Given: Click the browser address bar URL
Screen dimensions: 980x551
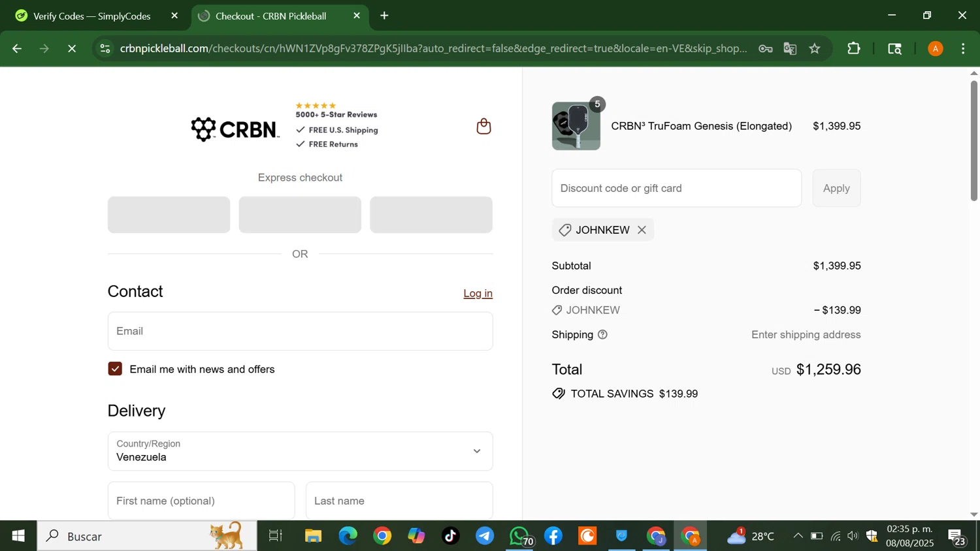Looking at the screenshot, I should 433,48.
